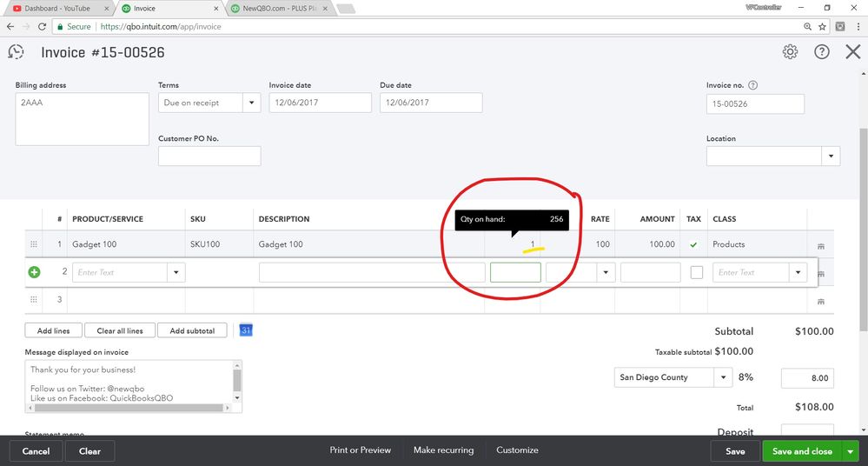
Task: Click the Invoice no. help icon
Action: (752, 85)
